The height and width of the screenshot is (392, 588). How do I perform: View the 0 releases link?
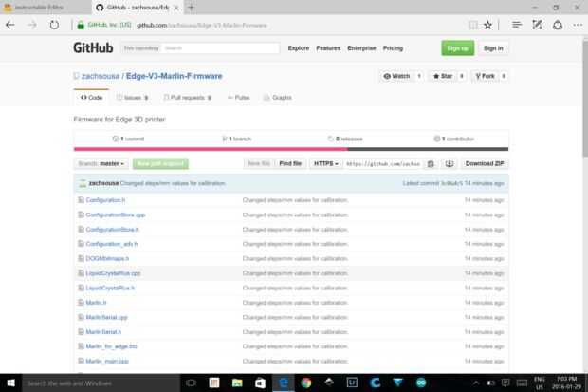[345, 139]
